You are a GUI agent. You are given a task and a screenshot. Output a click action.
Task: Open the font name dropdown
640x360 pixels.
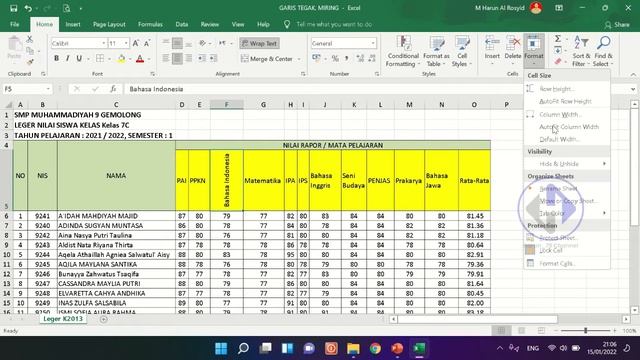pyautogui.click(x=104, y=43)
